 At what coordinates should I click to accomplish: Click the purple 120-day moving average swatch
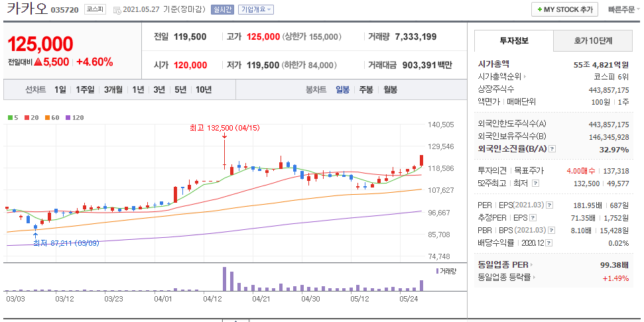(68, 118)
